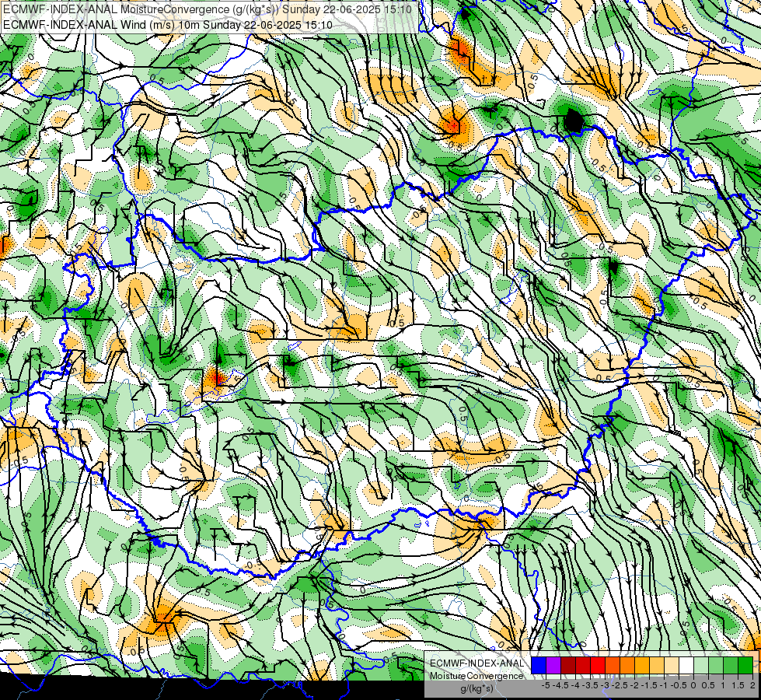The height and width of the screenshot is (700, 761).
Task: Click the purple legend swatch
Action: [553, 665]
